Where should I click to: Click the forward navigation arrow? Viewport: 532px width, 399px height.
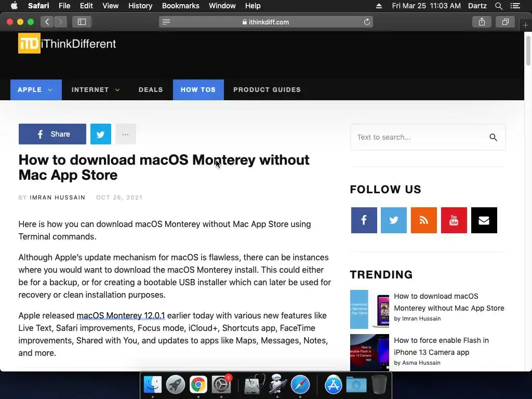click(60, 22)
